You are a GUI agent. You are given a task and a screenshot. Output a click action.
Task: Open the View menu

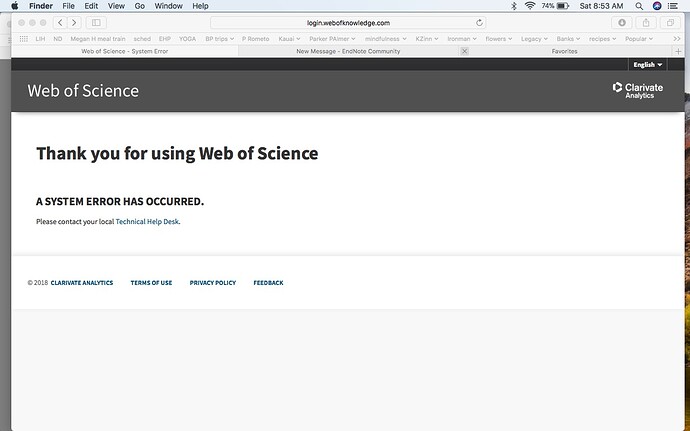click(x=116, y=6)
